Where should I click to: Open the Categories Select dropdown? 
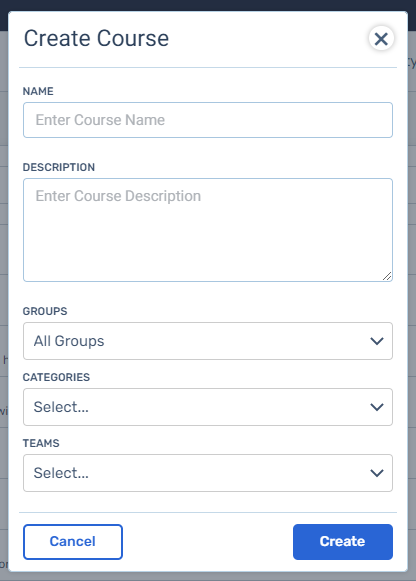tap(208, 407)
